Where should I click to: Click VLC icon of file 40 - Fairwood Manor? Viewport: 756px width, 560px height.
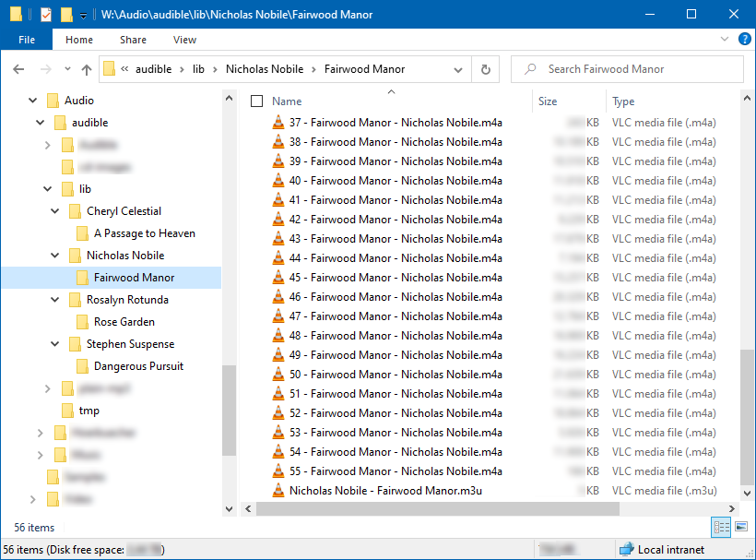tap(278, 181)
